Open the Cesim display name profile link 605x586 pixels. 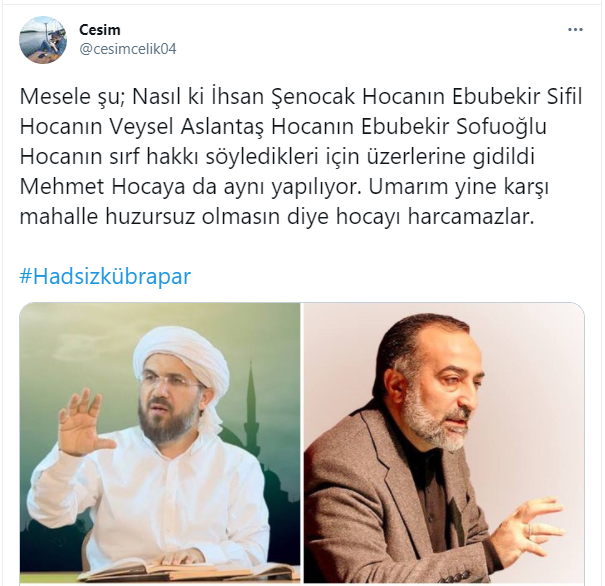point(100,30)
